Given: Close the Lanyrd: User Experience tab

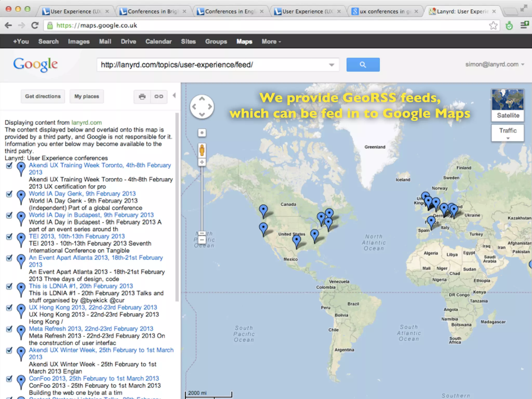Looking at the screenshot, I should point(494,11).
